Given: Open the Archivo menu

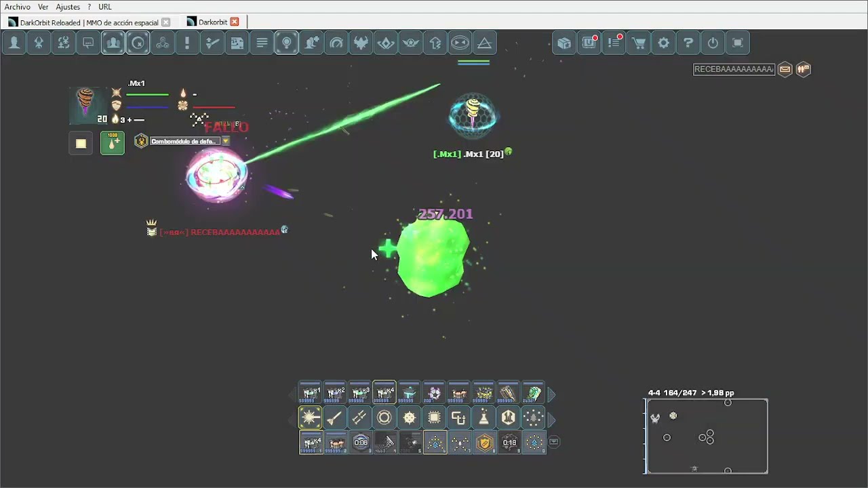Looking at the screenshot, I should (18, 7).
